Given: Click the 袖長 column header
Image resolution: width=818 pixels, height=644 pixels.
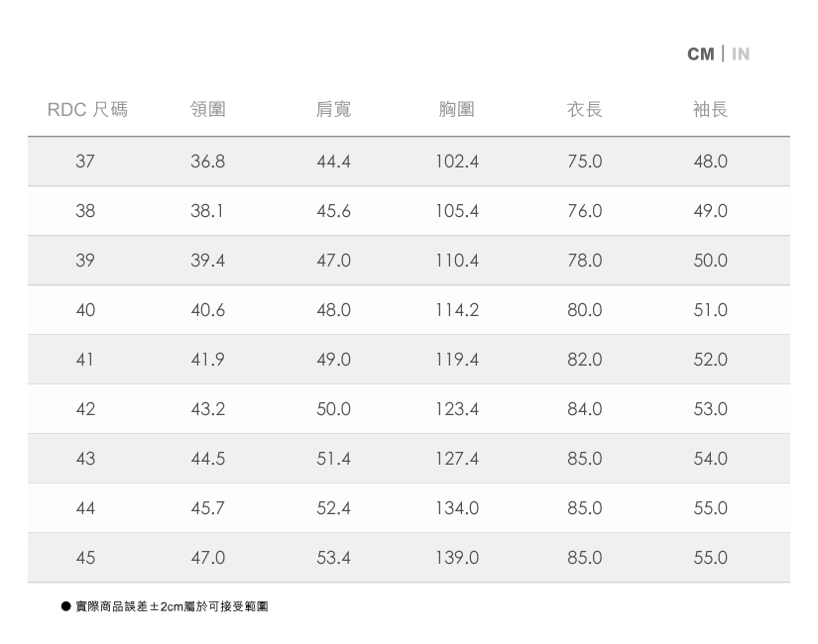Looking at the screenshot, I should (710, 109).
